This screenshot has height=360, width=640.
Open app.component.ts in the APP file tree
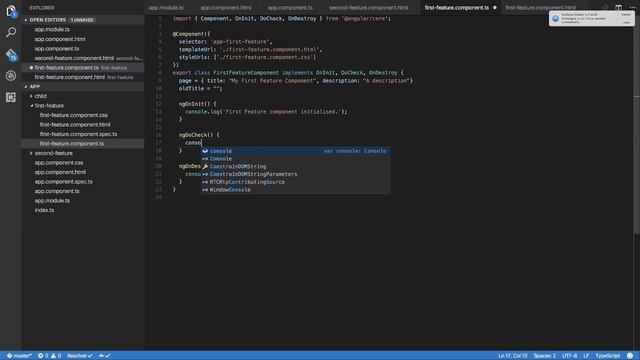pos(82,191)
